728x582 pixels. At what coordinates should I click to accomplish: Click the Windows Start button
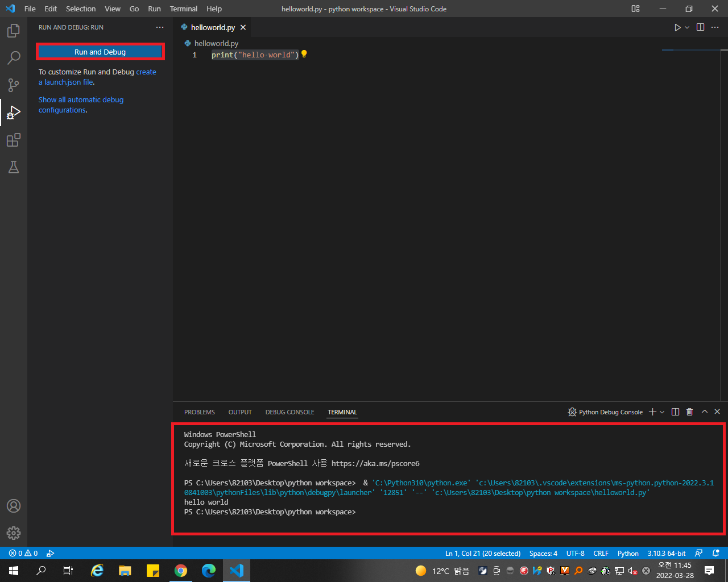click(x=14, y=571)
